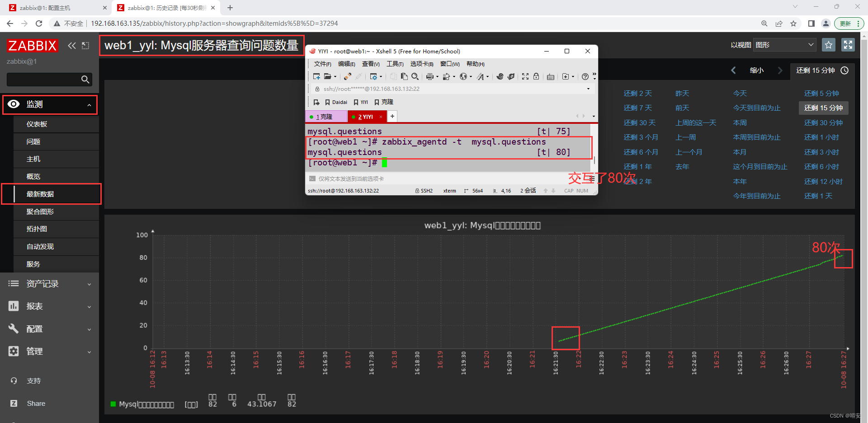Screen dimensions: 868x423
Task: Select time range 还剩 7 天
Action: point(637,108)
